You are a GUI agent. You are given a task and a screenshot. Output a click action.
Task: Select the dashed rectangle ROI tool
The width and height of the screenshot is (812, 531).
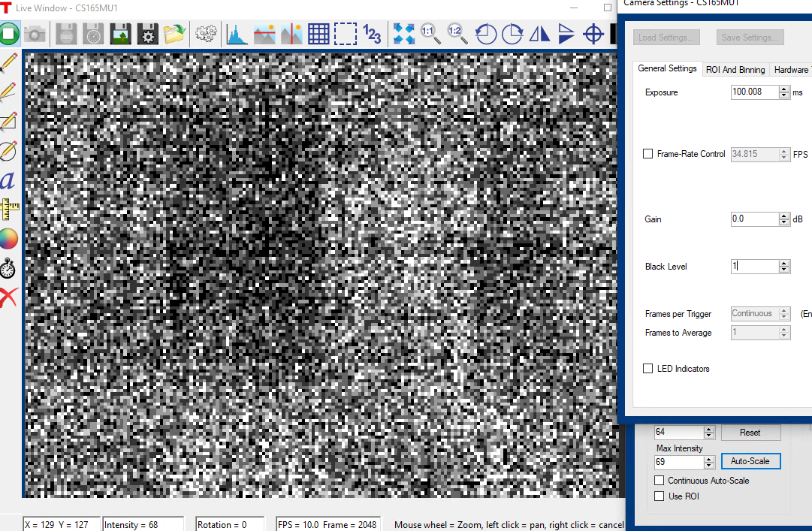click(x=345, y=34)
